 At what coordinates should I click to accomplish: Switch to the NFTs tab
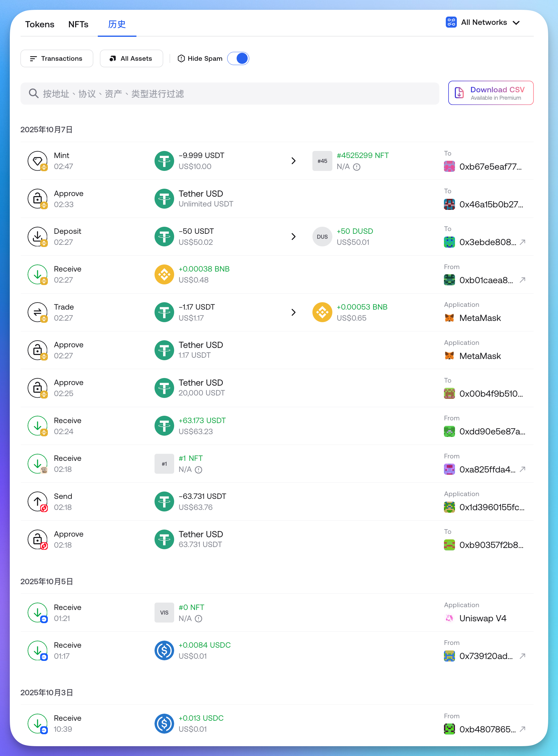point(78,24)
